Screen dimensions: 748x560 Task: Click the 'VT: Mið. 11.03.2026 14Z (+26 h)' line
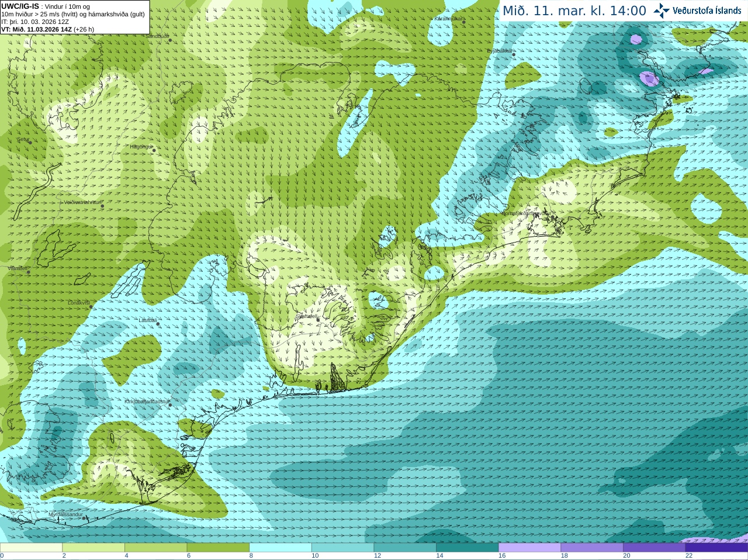47,29
